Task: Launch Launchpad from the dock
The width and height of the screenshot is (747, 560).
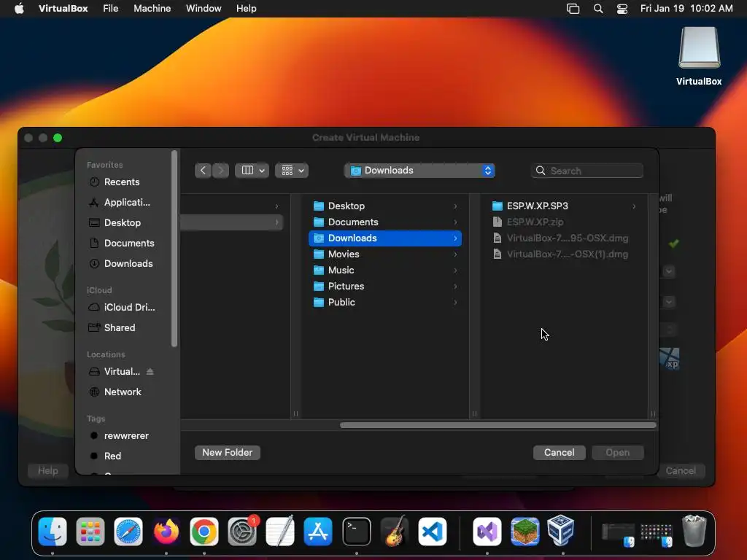Action: tap(90, 532)
